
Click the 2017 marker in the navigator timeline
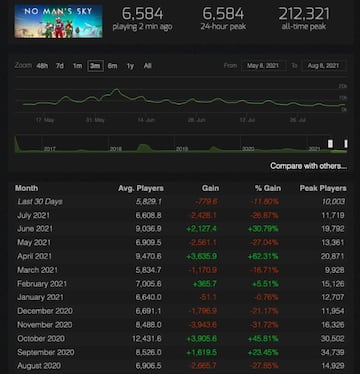(50, 149)
